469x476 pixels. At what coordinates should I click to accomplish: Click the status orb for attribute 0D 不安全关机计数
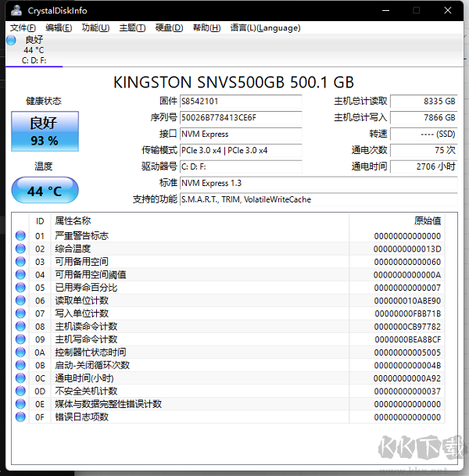pos(20,391)
